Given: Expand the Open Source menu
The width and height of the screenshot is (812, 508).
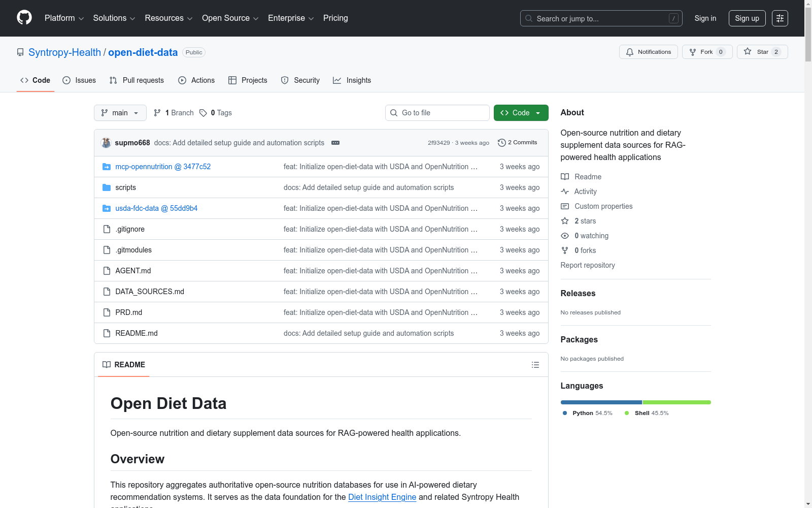Looking at the screenshot, I should coord(230,18).
